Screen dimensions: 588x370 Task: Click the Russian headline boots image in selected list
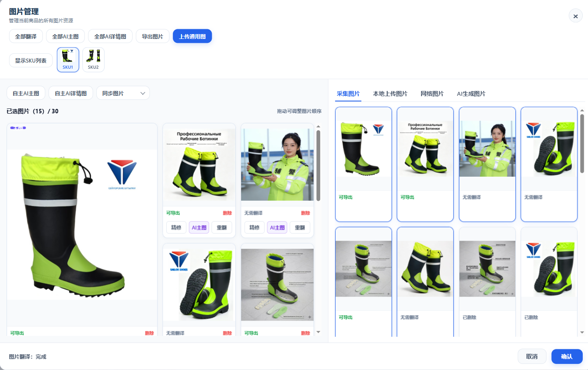coord(199,164)
